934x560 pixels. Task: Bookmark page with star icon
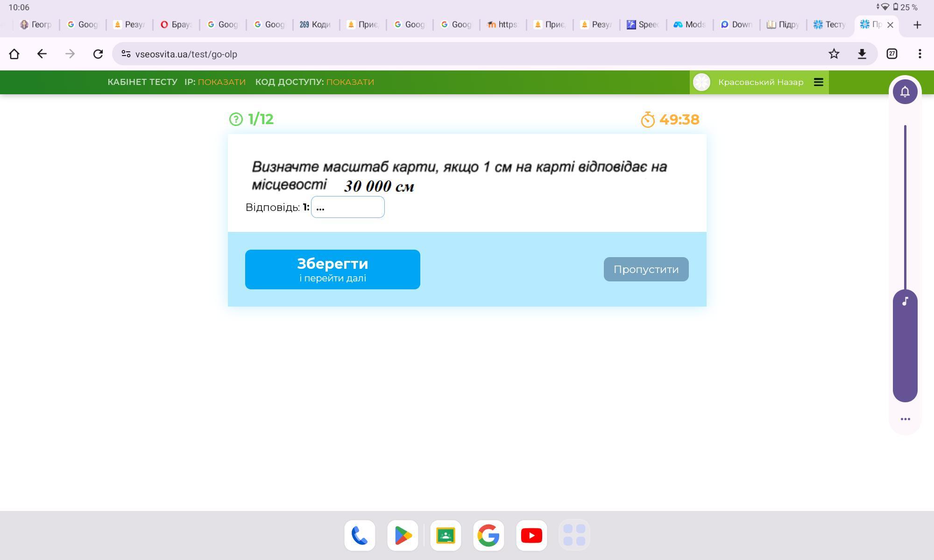tap(834, 54)
